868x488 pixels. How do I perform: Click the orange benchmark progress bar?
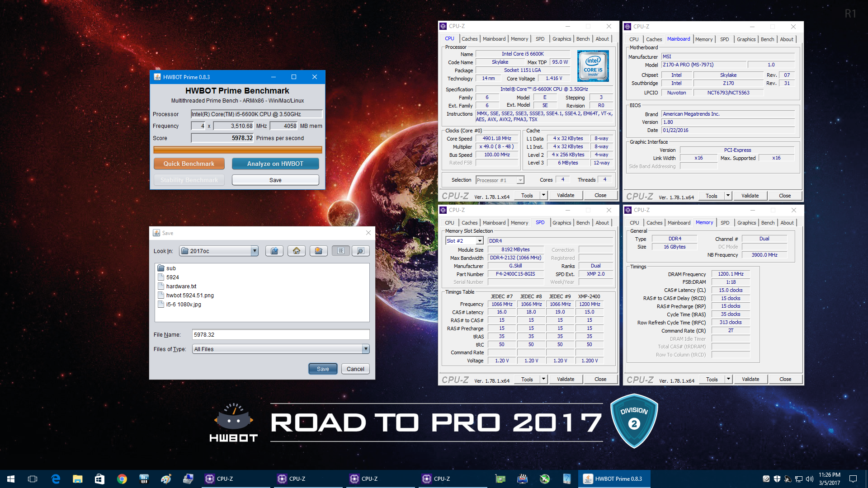point(238,150)
